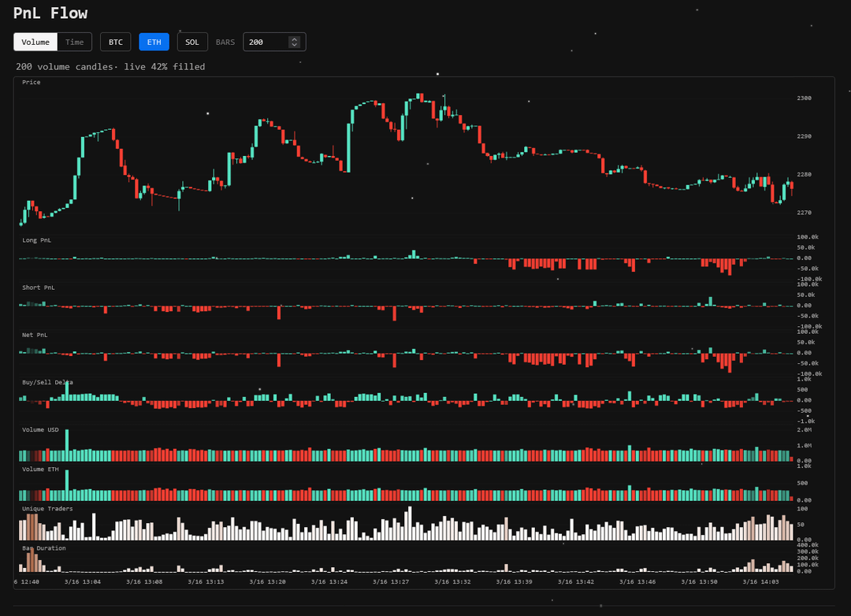This screenshot has width=851, height=616.
Task: Click the Net PnL panel label
Action: [35, 335]
